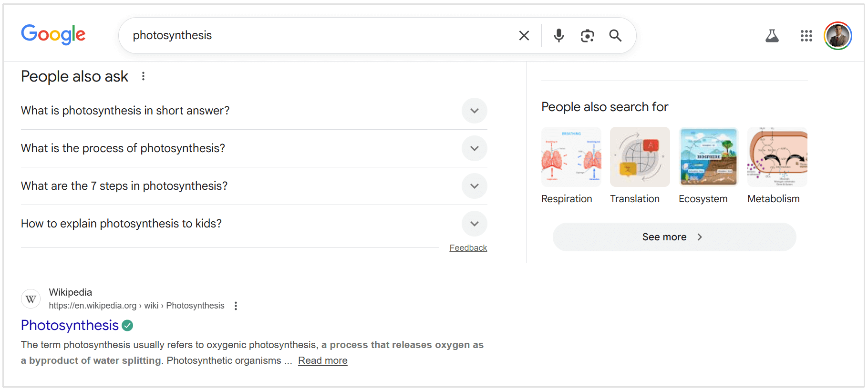This screenshot has width=868, height=391.
Task: Open Search Labs flask icon
Action: (772, 36)
